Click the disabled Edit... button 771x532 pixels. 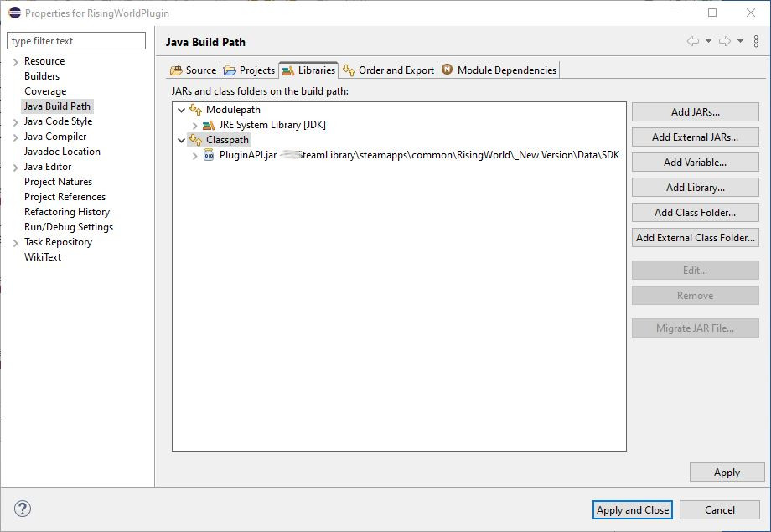pyautogui.click(x=696, y=271)
